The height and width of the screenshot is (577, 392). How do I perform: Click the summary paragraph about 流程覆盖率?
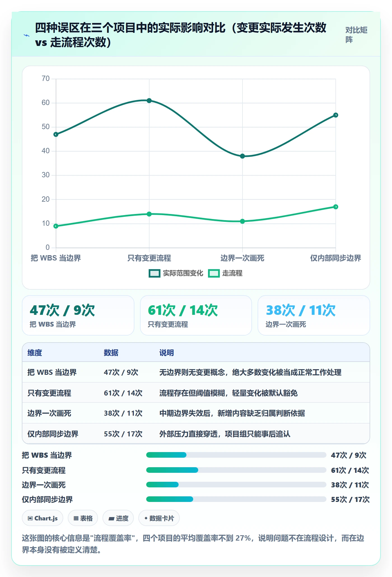point(193,544)
